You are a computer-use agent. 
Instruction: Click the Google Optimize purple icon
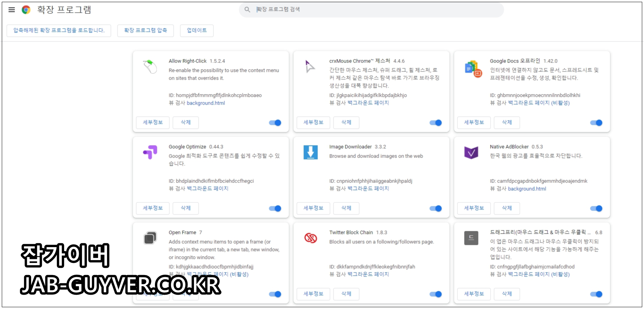(150, 152)
